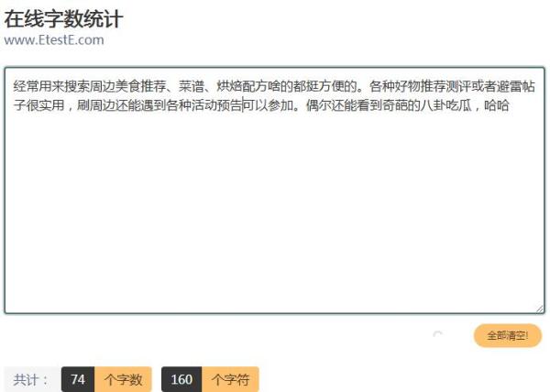Click the 个字符 label

click(230, 379)
